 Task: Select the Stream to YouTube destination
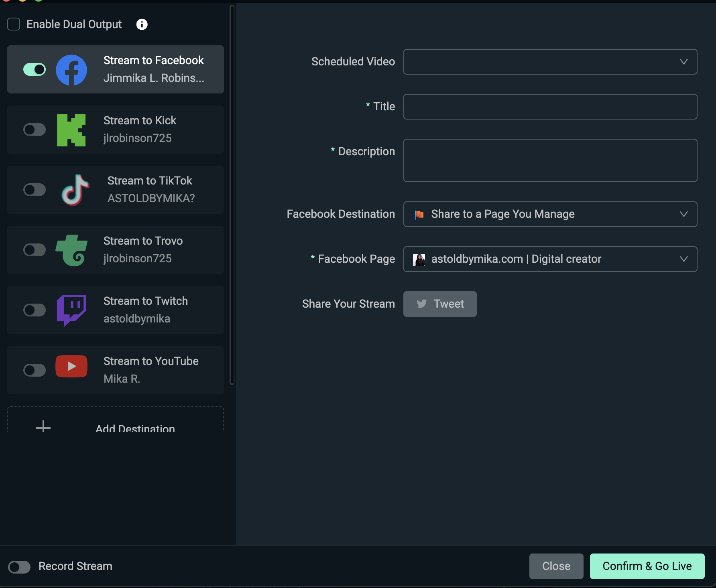[x=151, y=370]
